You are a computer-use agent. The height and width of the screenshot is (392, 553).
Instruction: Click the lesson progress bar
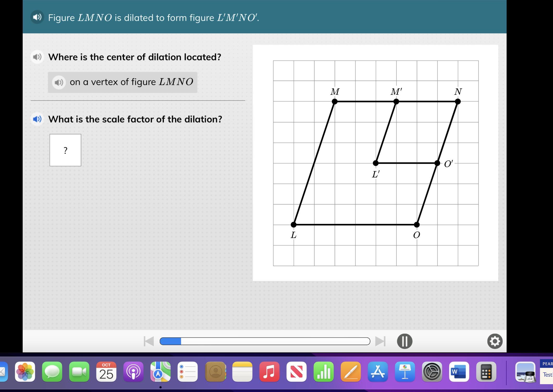[265, 341]
